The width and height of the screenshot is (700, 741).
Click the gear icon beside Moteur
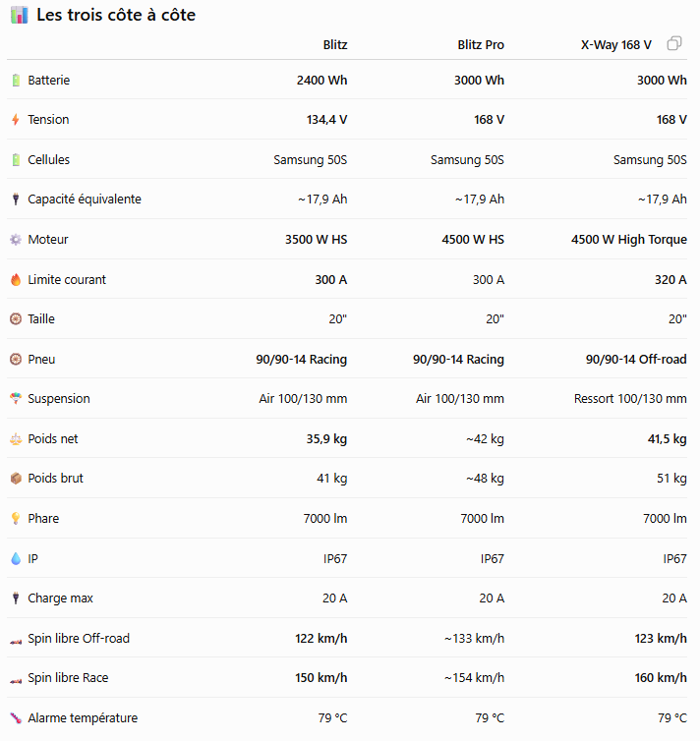(x=16, y=240)
